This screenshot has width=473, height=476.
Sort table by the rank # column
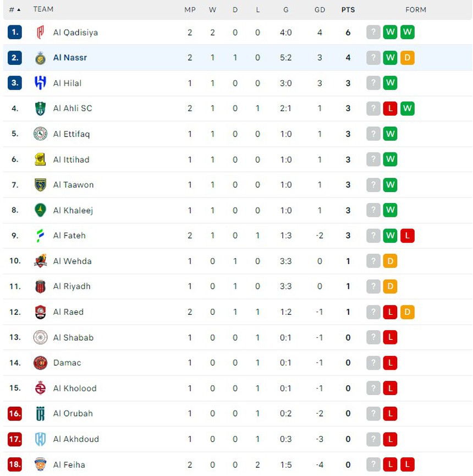click(x=15, y=9)
